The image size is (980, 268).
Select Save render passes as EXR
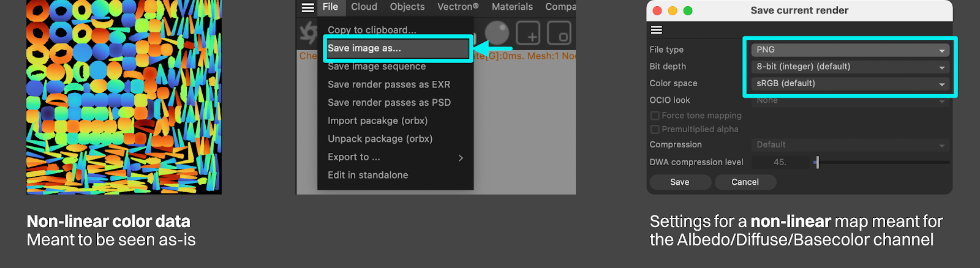389,84
